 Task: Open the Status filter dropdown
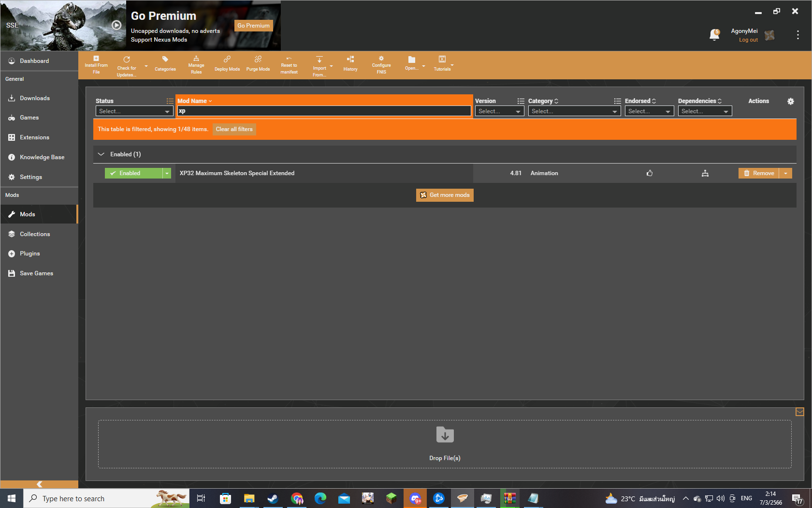pos(134,111)
